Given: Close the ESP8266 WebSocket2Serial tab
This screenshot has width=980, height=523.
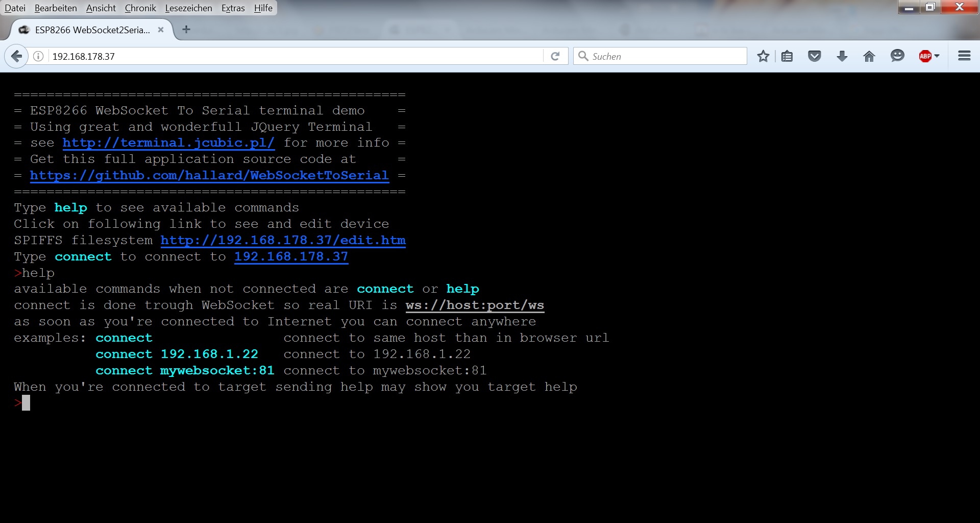Looking at the screenshot, I should pyautogui.click(x=161, y=30).
